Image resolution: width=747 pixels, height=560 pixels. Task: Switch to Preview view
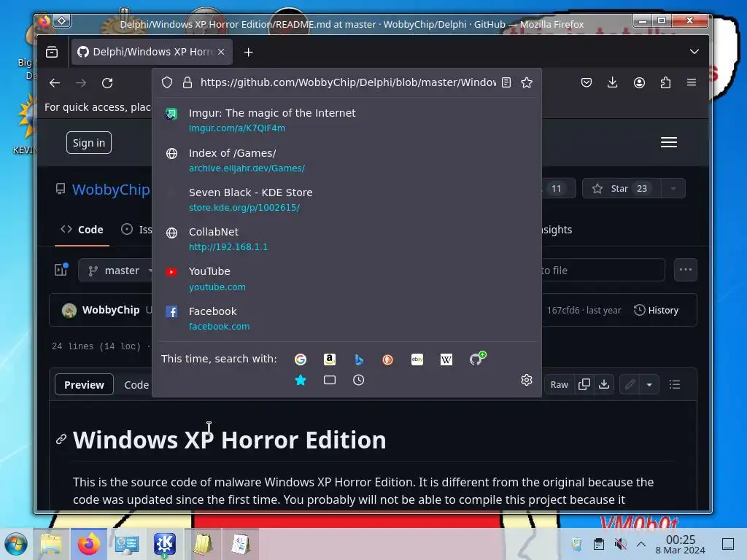pyautogui.click(x=85, y=385)
